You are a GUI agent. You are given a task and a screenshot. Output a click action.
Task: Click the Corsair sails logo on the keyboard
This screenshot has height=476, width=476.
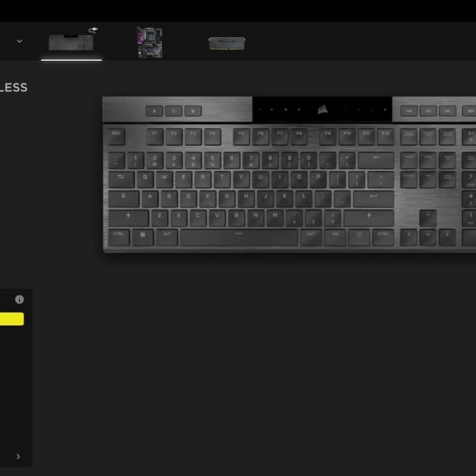click(322, 109)
